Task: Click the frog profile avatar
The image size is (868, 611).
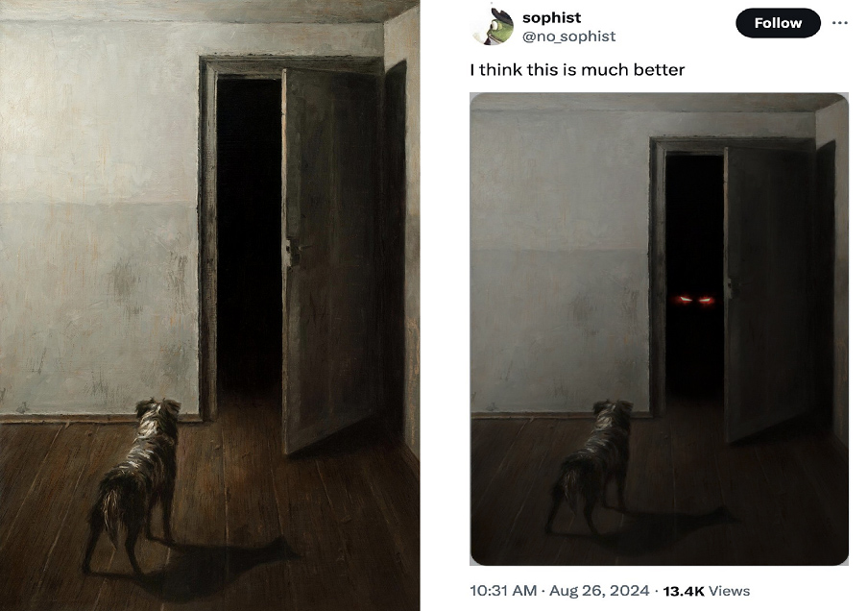Action: coord(493,26)
